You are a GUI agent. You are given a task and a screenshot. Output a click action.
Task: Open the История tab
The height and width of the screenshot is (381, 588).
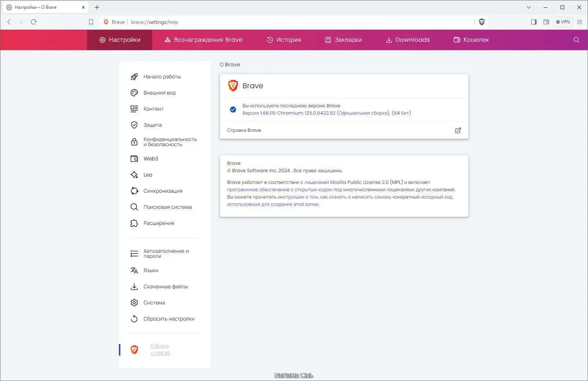[284, 40]
